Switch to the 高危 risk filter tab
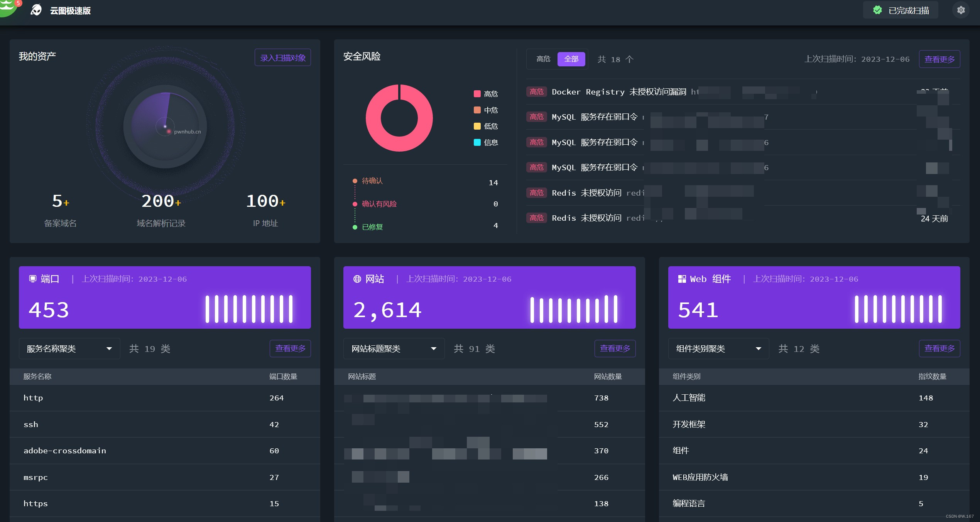The width and height of the screenshot is (980, 522). pos(543,59)
